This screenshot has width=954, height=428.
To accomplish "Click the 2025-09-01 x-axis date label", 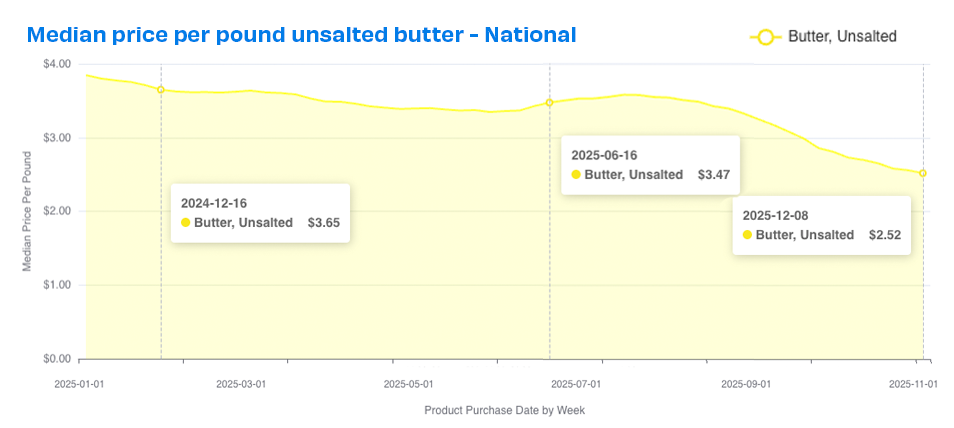I will (x=747, y=383).
